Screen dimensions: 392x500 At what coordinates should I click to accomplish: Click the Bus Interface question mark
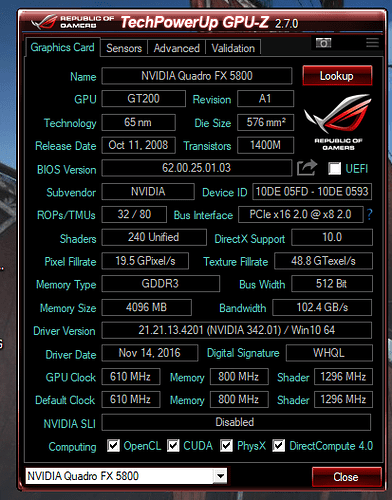[x=369, y=214]
